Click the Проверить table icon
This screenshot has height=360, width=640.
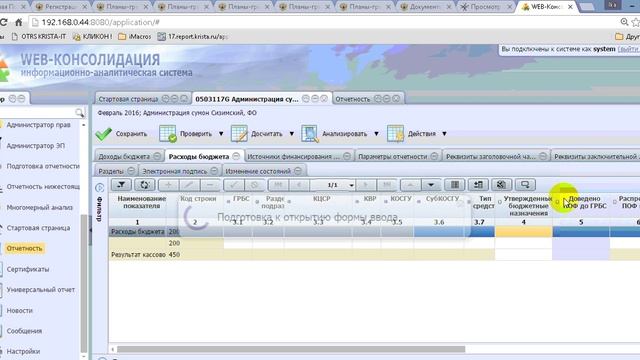(168, 134)
